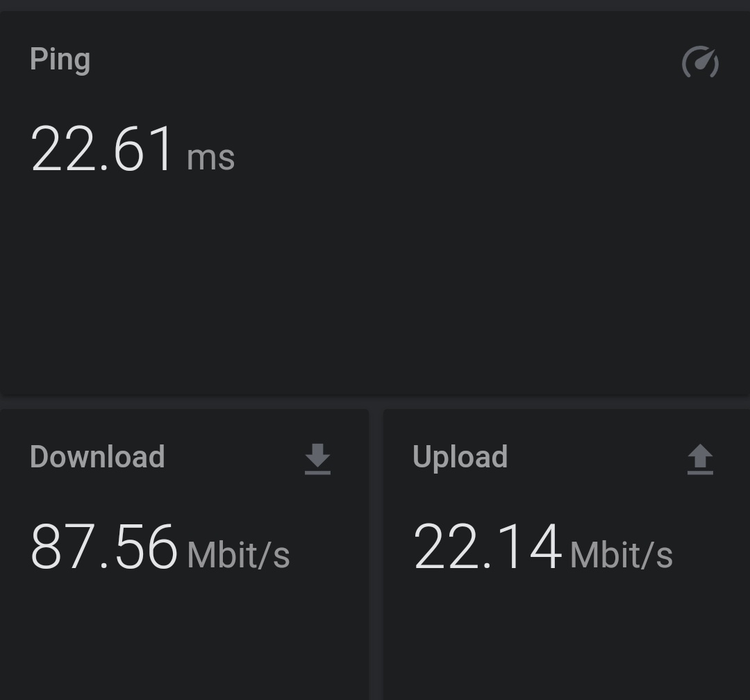The image size is (750, 700).
Task: Click the Mbit/s unit in Download card
Action: coord(238,555)
